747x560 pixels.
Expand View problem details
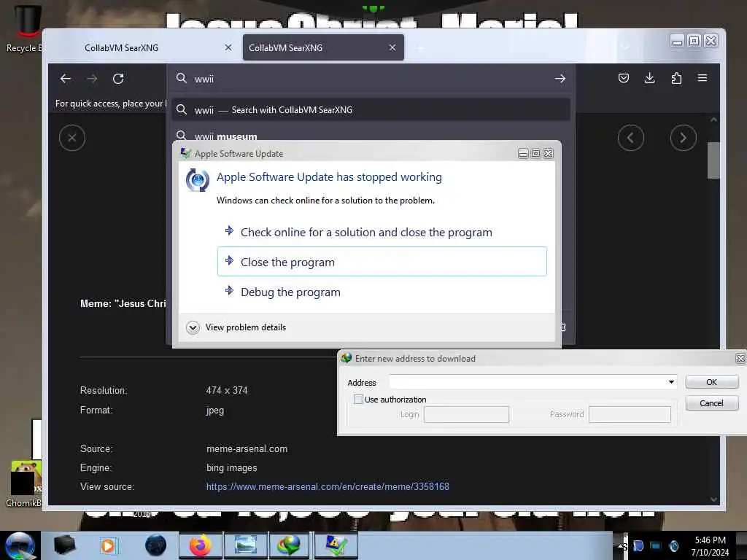(236, 327)
